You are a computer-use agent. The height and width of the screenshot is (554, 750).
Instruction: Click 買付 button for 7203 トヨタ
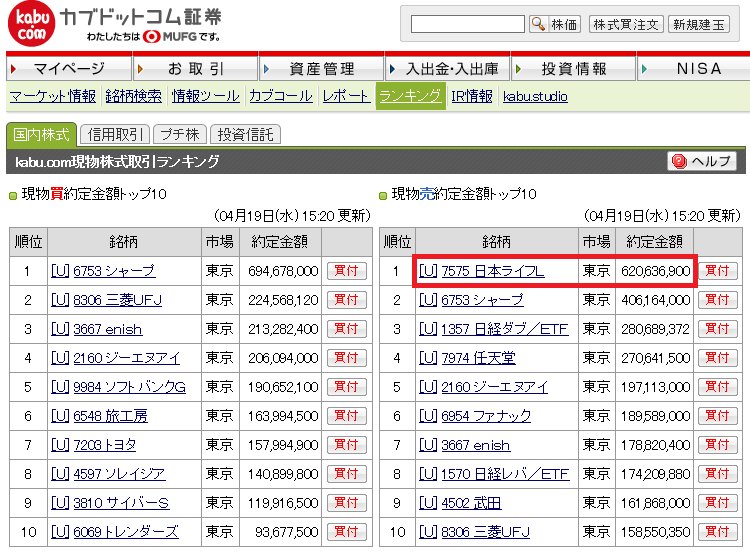point(347,445)
